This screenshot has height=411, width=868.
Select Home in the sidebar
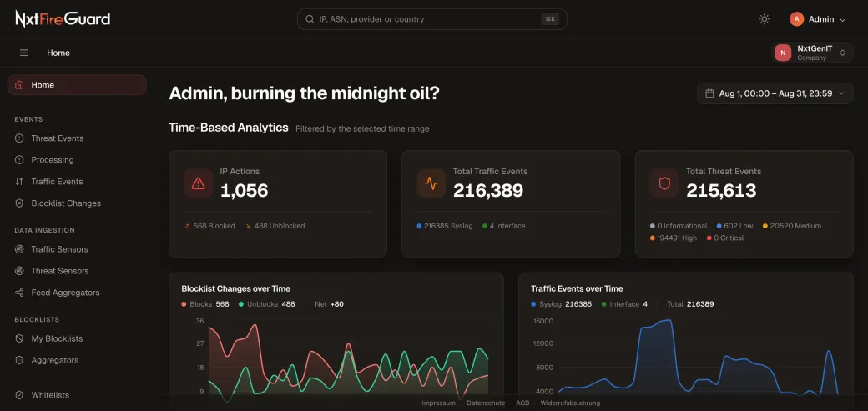point(77,85)
